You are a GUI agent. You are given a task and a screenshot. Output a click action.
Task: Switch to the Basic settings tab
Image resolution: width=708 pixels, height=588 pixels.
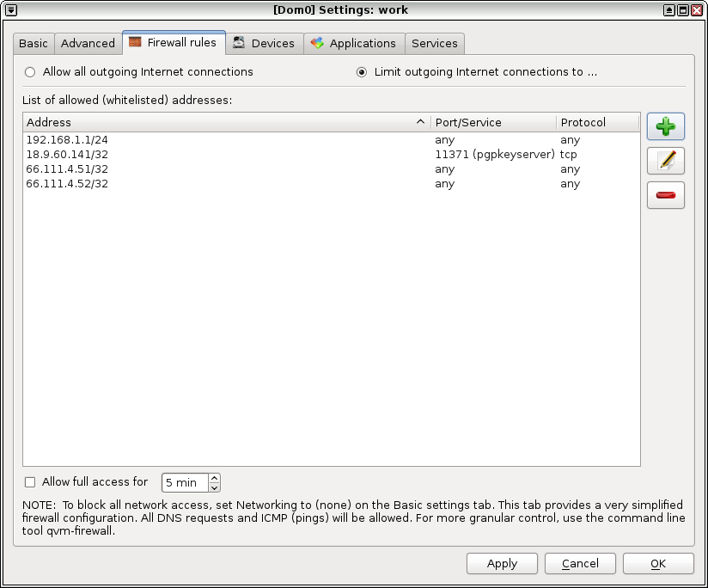(x=34, y=43)
